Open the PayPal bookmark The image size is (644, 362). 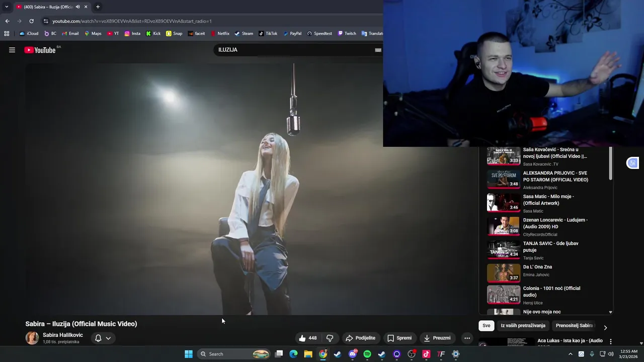coord(292,34)
